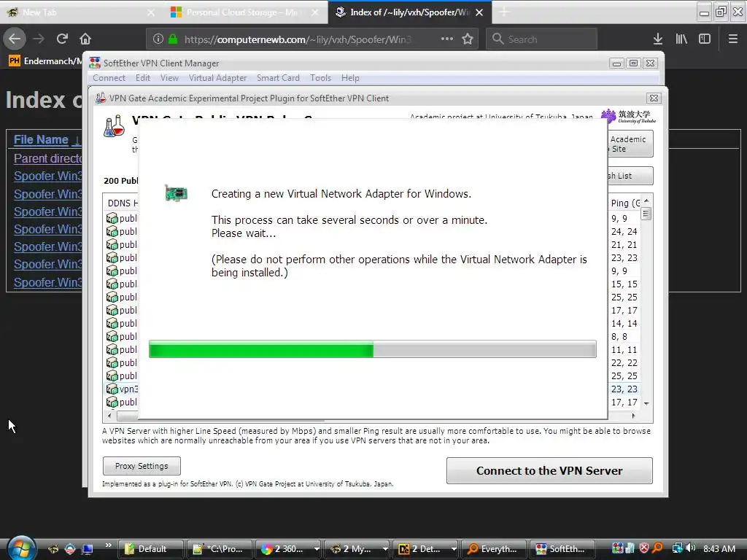Click Show Desktop quick launch icon
Image resolution: width=747 pixels, height=560 pixels.
pyautogui.click(x=87, y=549)
